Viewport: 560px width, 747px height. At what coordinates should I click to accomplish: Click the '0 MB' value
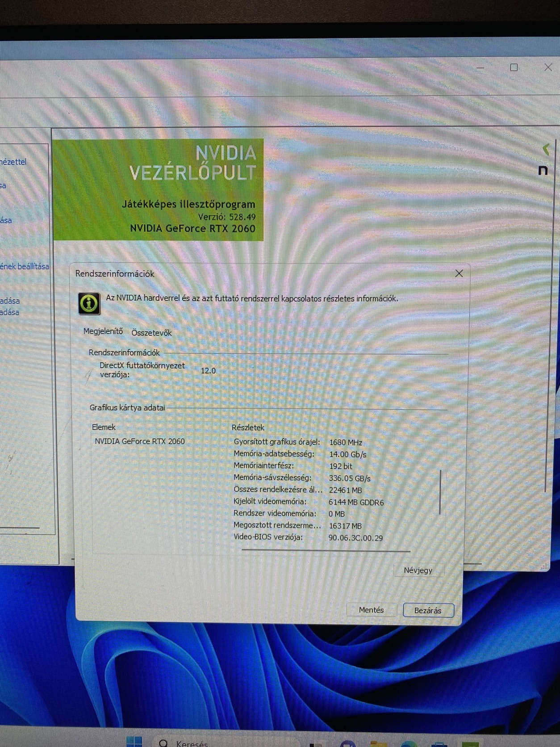(x=337, y=514)
